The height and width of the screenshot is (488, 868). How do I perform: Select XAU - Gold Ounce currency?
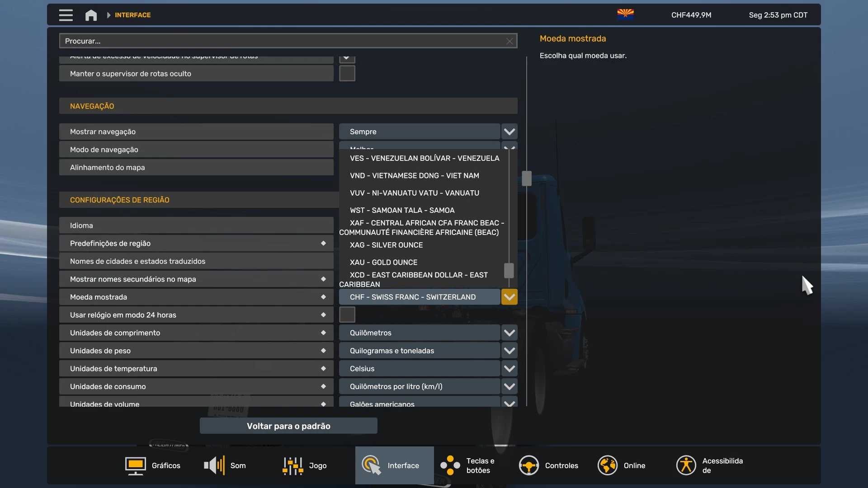(x=383, y=262)
